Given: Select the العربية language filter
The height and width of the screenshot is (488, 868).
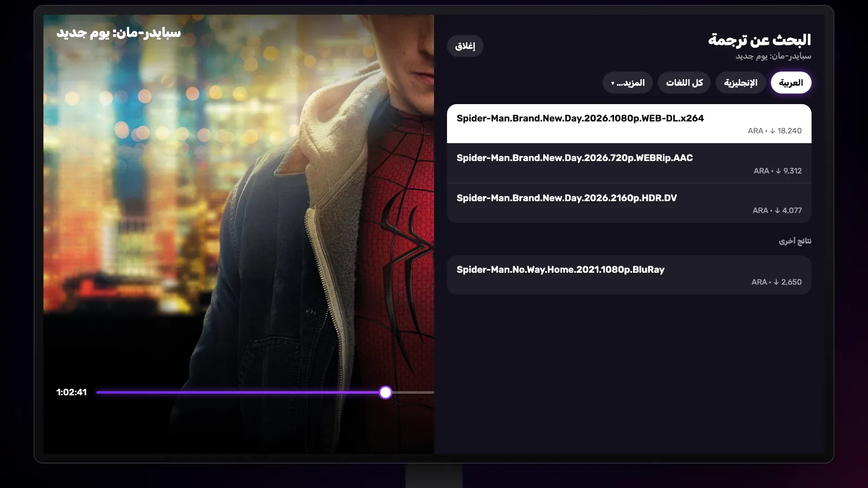Looking at the screenshot, I should click(x=791, y=83).
